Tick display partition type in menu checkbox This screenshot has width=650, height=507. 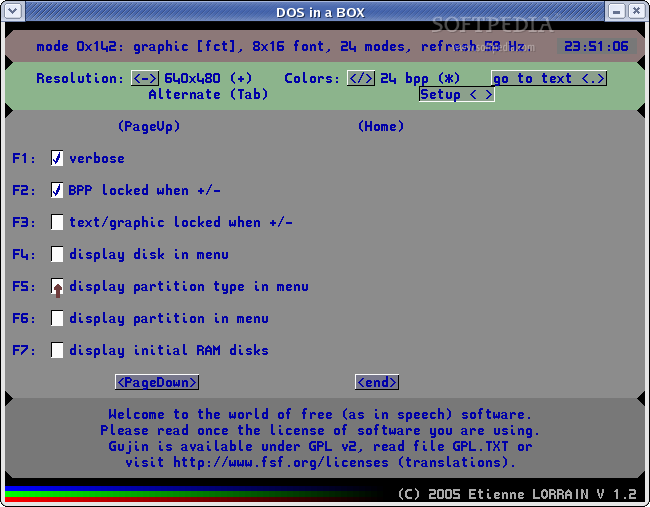coord(57,286)
